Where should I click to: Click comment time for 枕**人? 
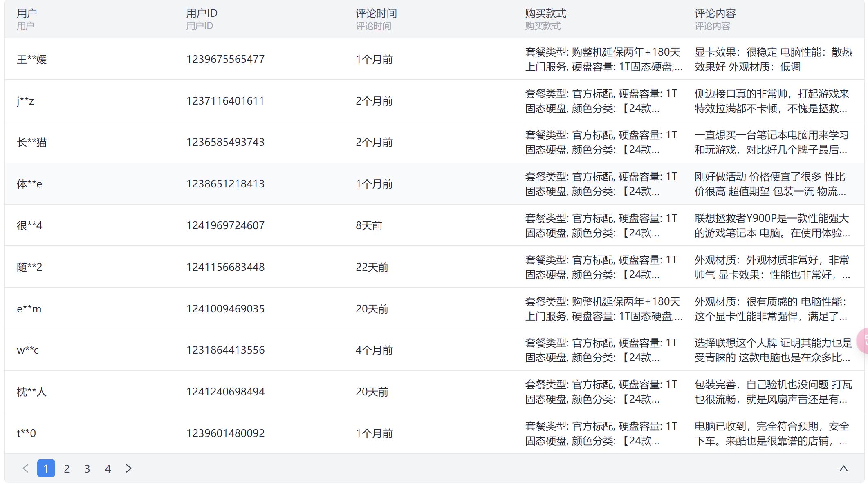[x=372, y=392]
